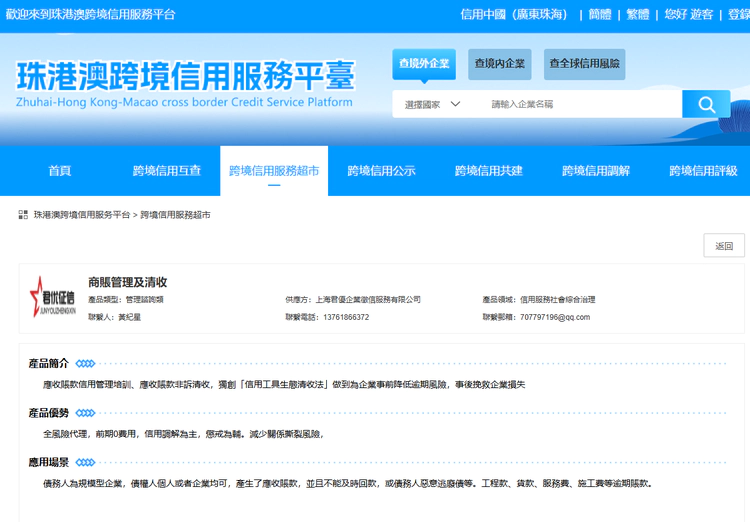Click the 君优征信 company logo

[x=51, y=298]
